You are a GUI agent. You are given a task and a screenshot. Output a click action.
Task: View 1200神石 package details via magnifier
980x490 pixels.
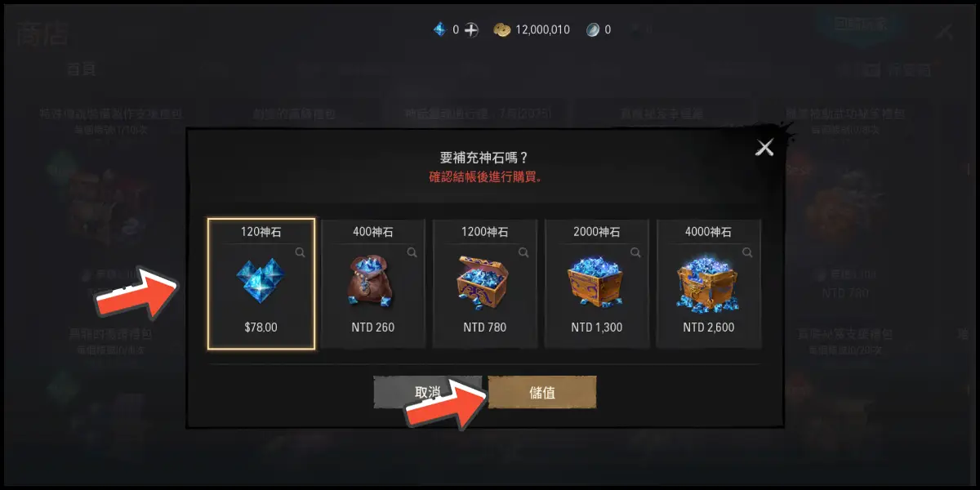click(523, 253)
